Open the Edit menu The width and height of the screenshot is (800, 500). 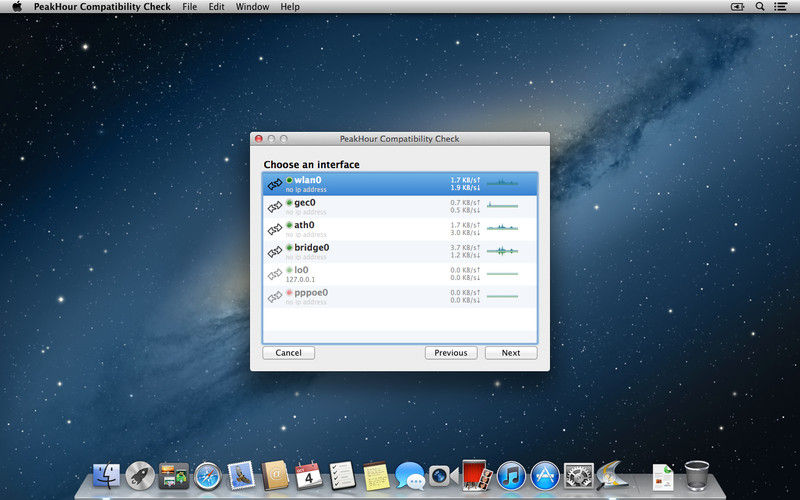(x=216, y=7)
